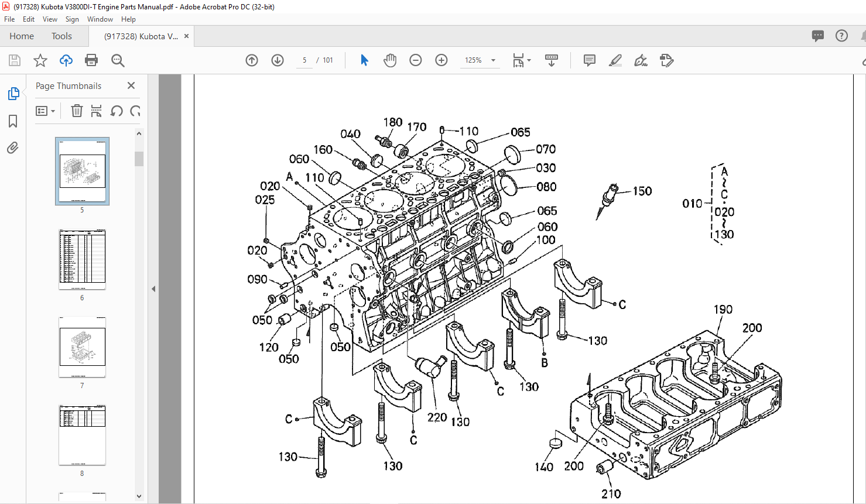
Task: Choose the arrow Selection tool
Action: point(364,60)
